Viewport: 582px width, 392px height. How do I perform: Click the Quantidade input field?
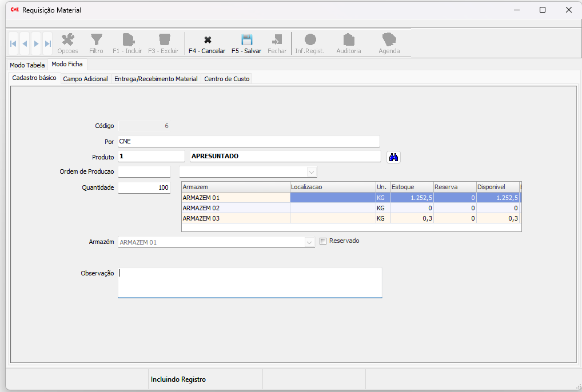pos(144,187)
